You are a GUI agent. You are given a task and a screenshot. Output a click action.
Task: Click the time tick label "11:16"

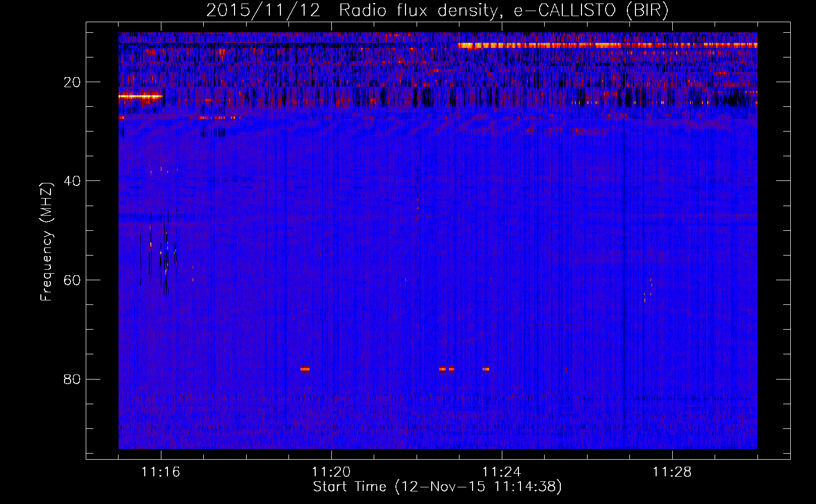pyautogui.click(x=161, y=472)
